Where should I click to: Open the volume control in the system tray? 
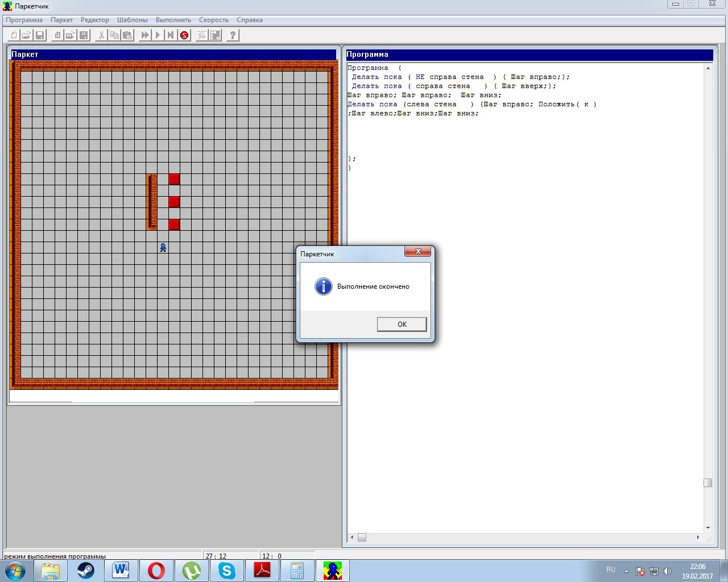[x=667, y=571]
